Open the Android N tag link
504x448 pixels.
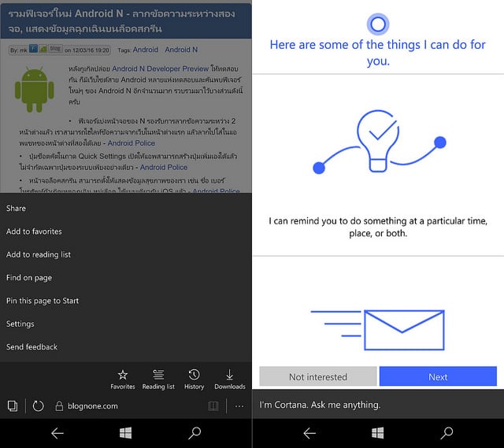181,50
